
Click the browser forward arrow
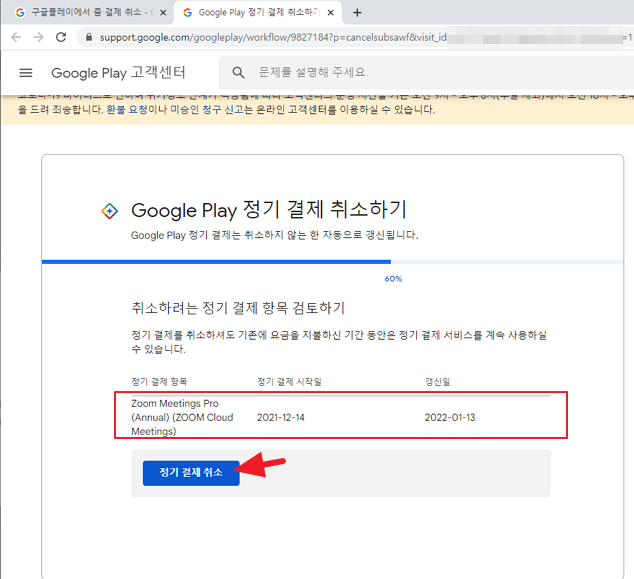point(38,37)
